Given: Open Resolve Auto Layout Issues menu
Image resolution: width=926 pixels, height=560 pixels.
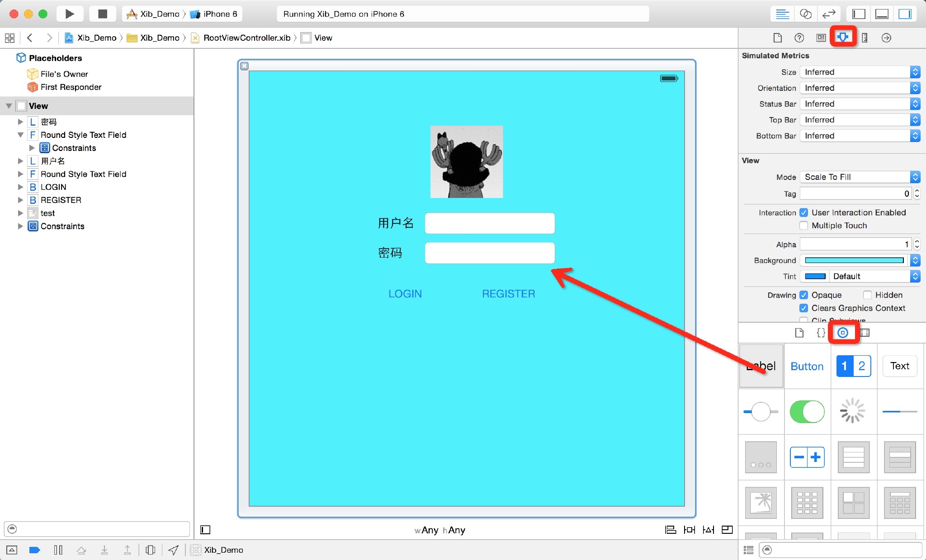Looking at the screenshot, I should tap(708, 530).
